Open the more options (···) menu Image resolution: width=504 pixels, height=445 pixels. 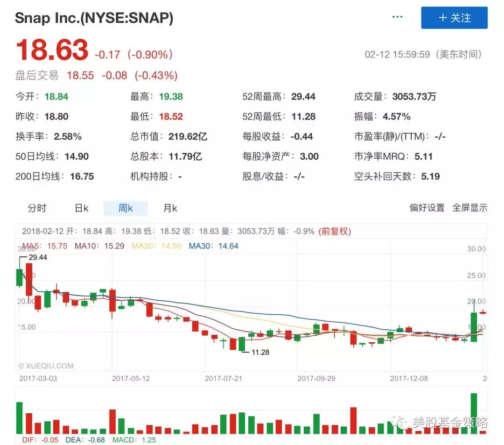click(397, 16)
